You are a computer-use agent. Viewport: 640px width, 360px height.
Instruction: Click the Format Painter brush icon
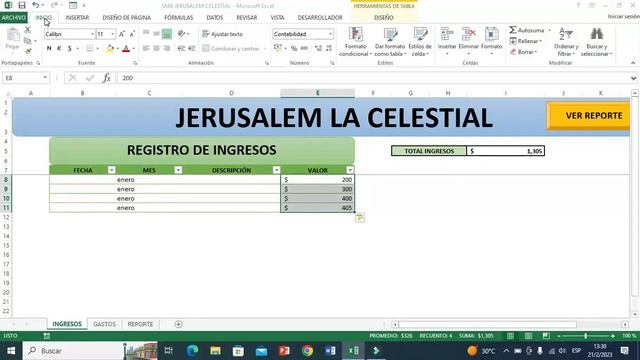click(x=28, y=51)
